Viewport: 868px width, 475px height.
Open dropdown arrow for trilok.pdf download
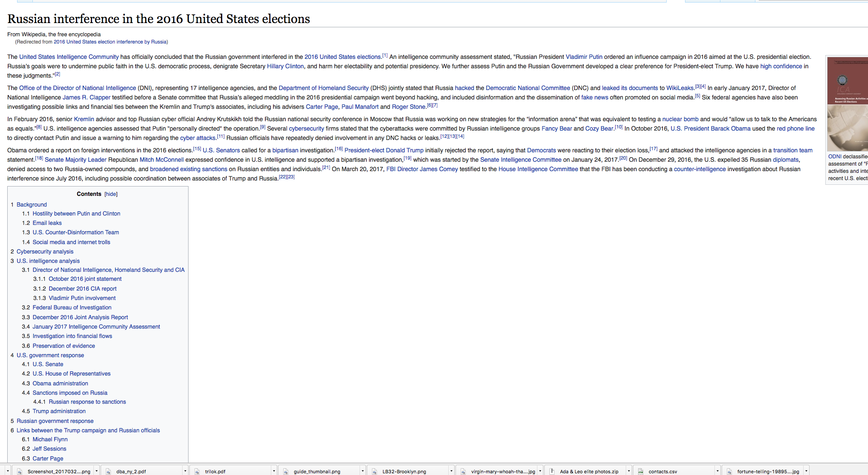274,471
